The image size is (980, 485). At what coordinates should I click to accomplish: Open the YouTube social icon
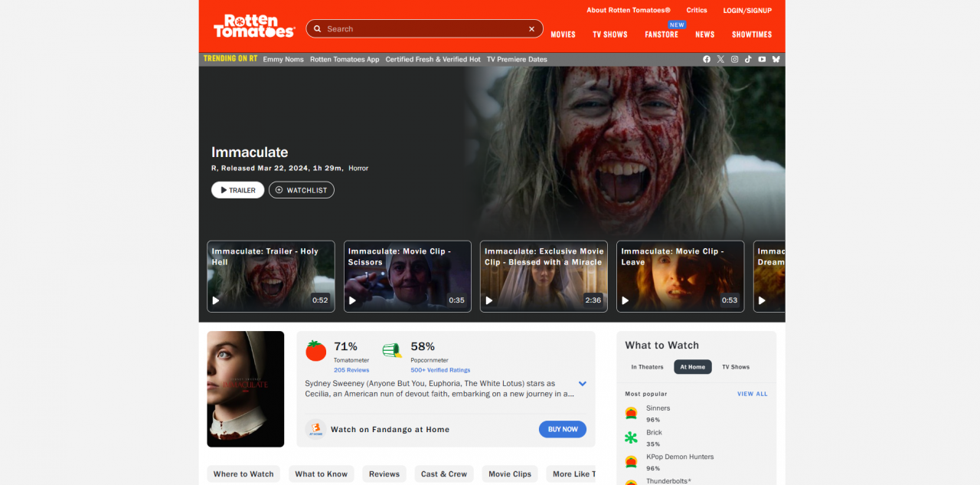tap(762, 59)
